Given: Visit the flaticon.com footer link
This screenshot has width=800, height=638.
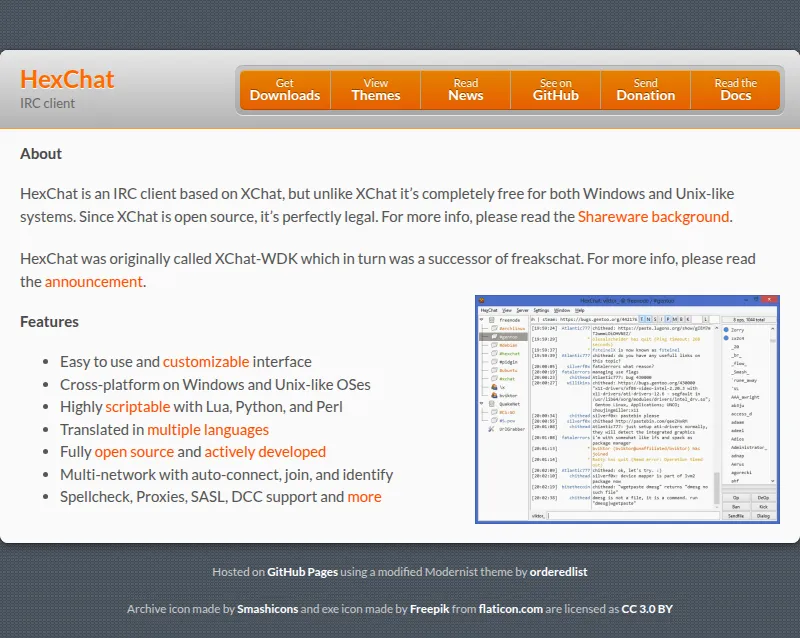Looking at the screenshot, I should point(511,609).
